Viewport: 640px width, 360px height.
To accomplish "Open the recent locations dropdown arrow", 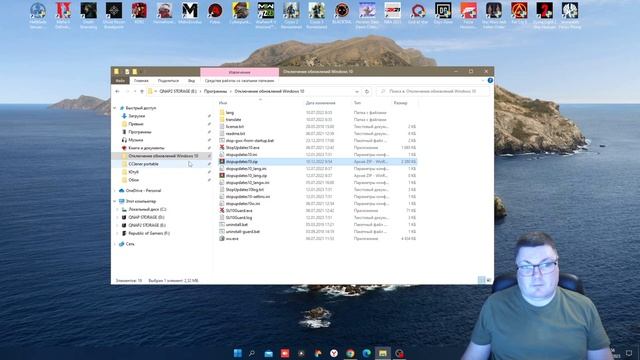I will [x=135, y=91].
